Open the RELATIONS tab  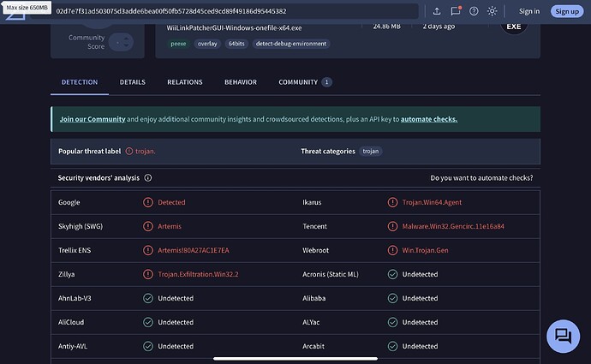click(x=185, y=82)
